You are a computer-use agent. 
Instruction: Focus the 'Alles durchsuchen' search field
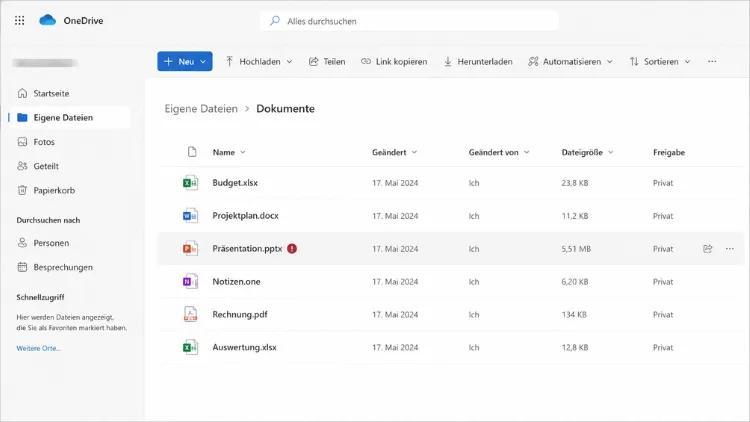pyautogui.click(x=409, y=21)
